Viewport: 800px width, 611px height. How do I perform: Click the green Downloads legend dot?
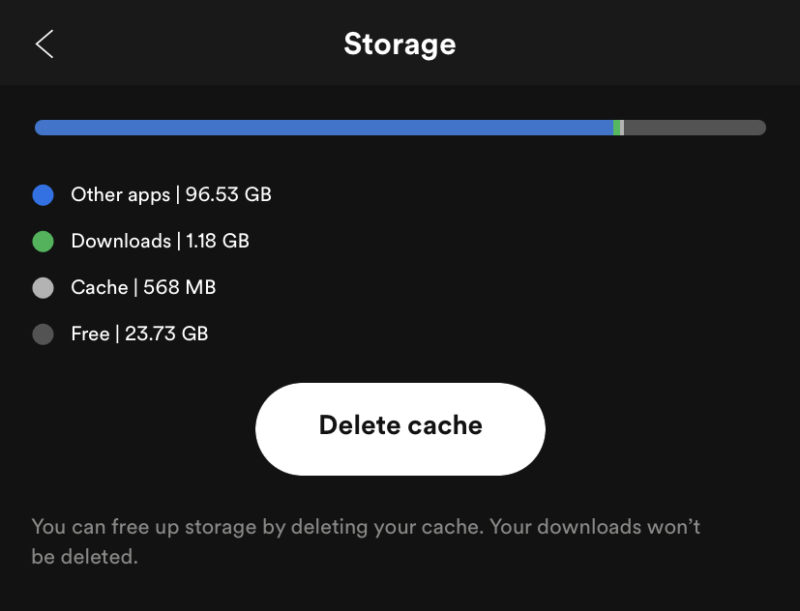[x=43, y=240]
